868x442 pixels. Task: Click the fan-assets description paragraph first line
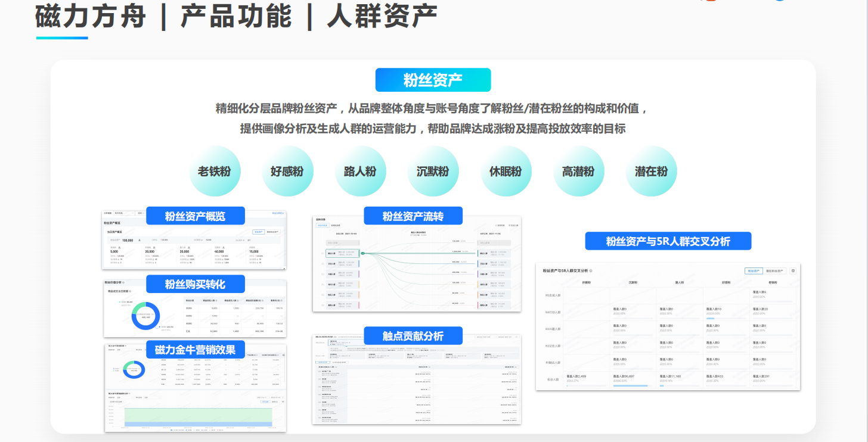click(433, 109)
